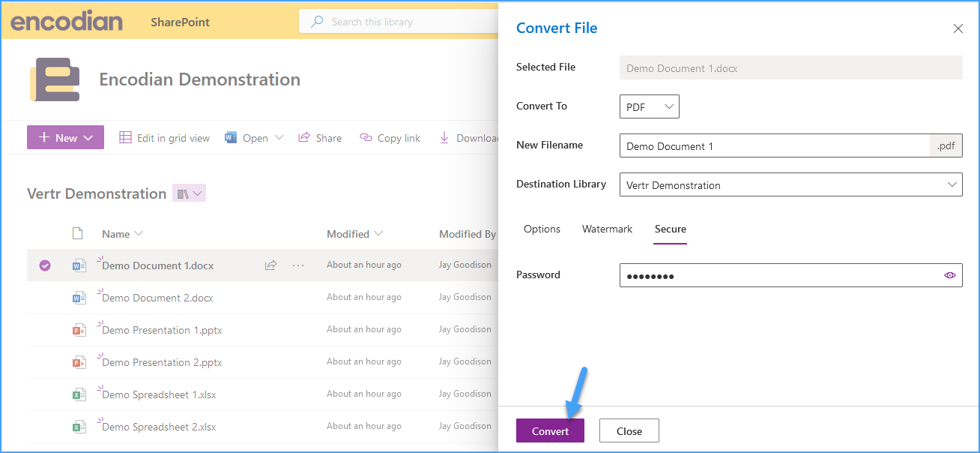Screen dimensions: 980x453
Task: Open the Encodian Demonstration site title
Action: point(200,79)
